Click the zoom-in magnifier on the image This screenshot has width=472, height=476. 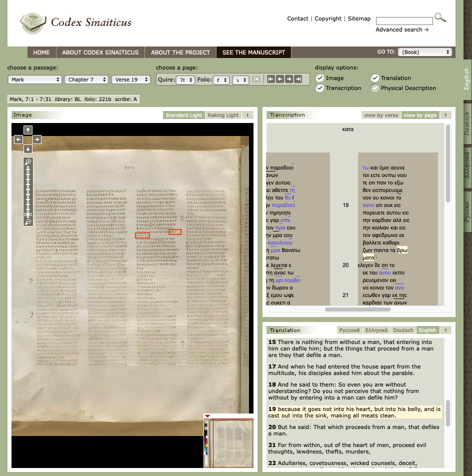click(28, 162)
